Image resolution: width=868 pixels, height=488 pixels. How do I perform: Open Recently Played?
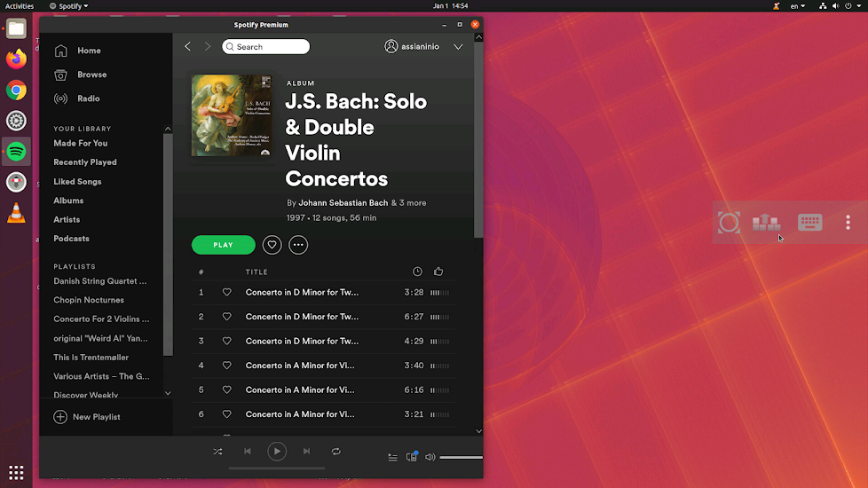(x=84, y=162)
